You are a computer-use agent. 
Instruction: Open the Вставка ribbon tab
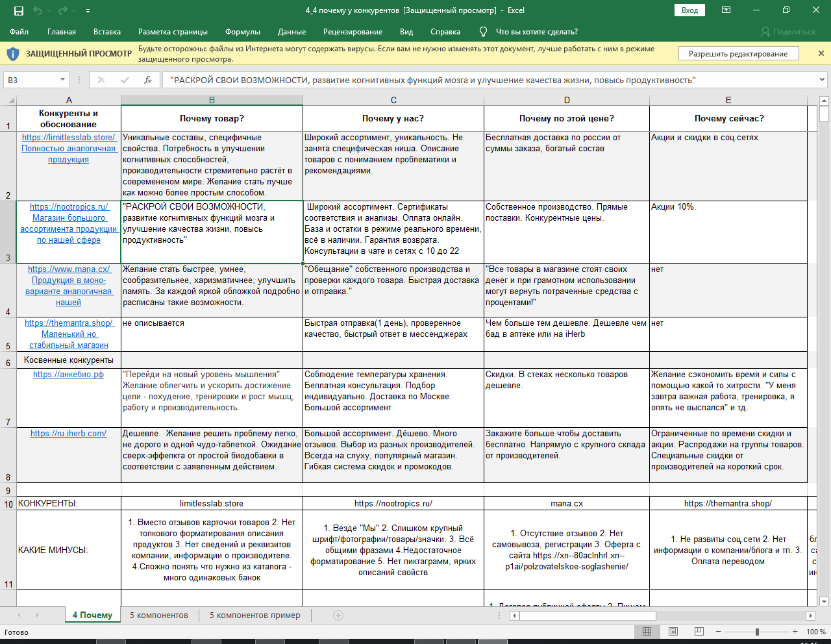click(107, 32)
